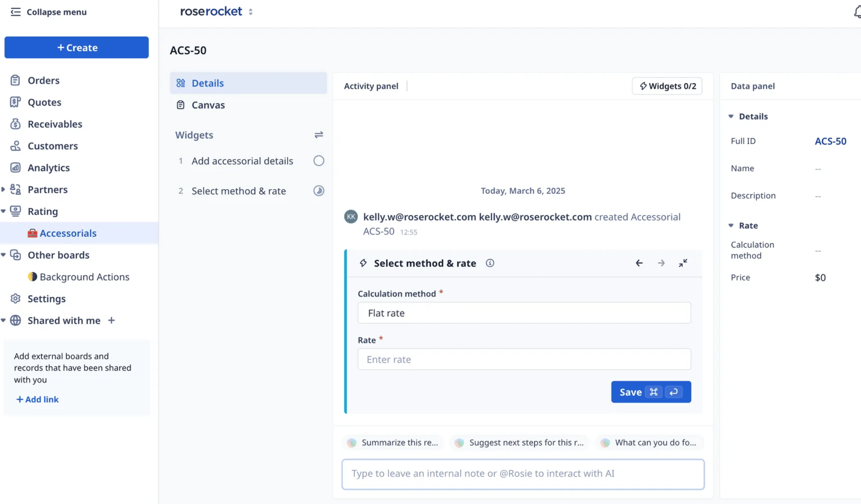Go to Receivables in sidebar
This screenshot has width=861, height=504.
click(x=55, y=124)
